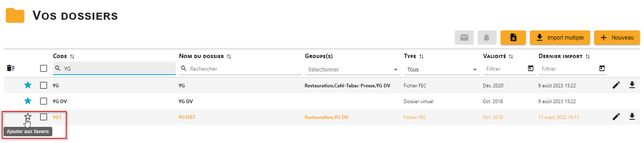Tick the checkbox for dossier YG
Image resolution: width=644 pixels, height=143 pixels.
coord(44,85)
